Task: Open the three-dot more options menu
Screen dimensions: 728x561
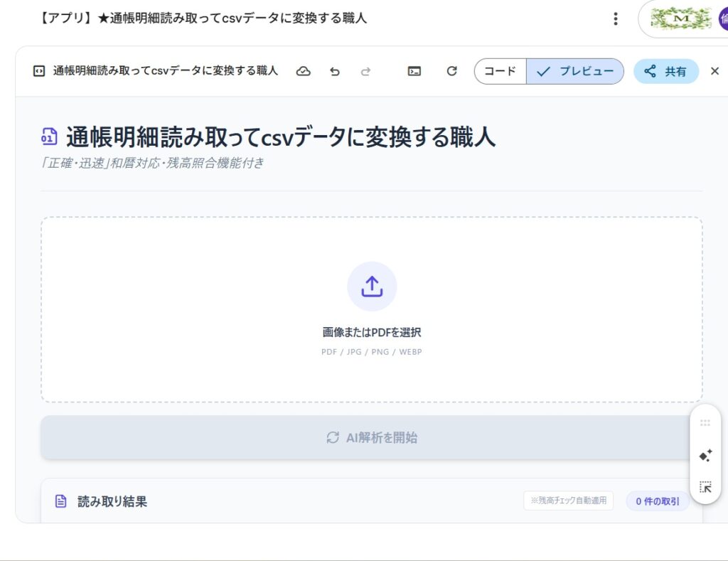Action: pos(616,18)
